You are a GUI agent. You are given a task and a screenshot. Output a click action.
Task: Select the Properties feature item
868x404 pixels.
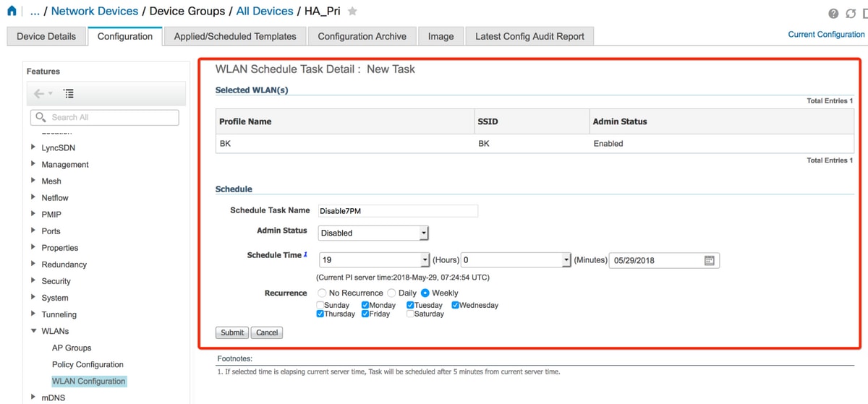click(x=60, y=247)
